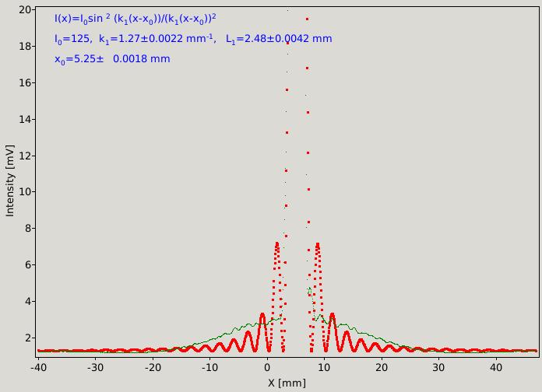The width and height of the screenshot is (542, 392).
Task: Click the x-axis tick label 0
Action: pos(267,367)
